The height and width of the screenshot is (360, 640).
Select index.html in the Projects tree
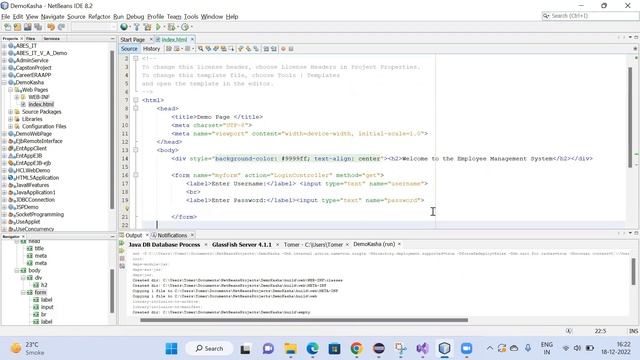41,104
